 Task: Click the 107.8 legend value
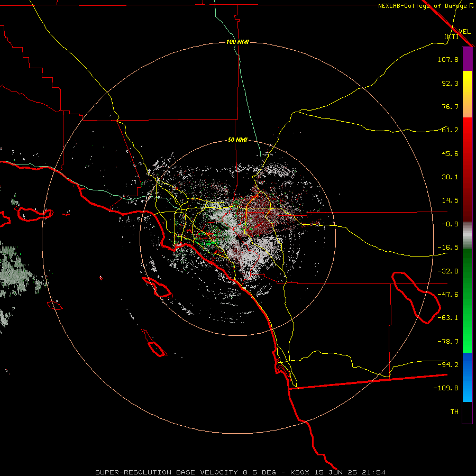[448, 59]
